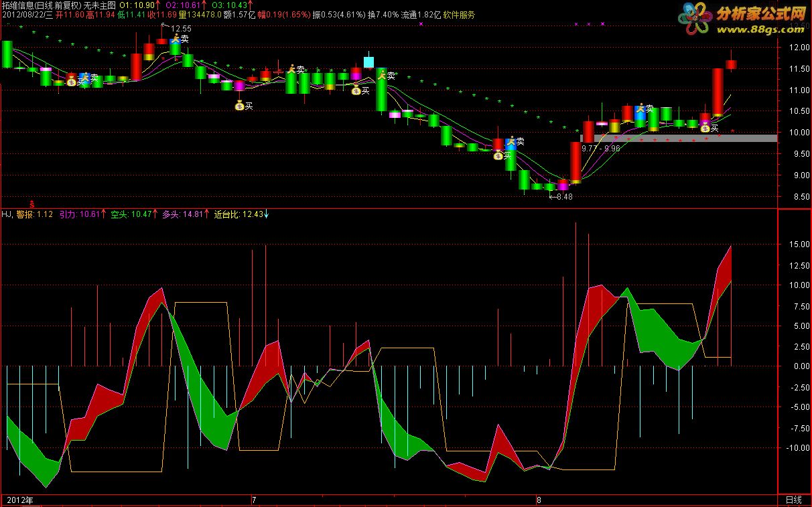Screen dimensions: 812x507
Task: Click the month 8 time axis marker
Action: [539, 500]
